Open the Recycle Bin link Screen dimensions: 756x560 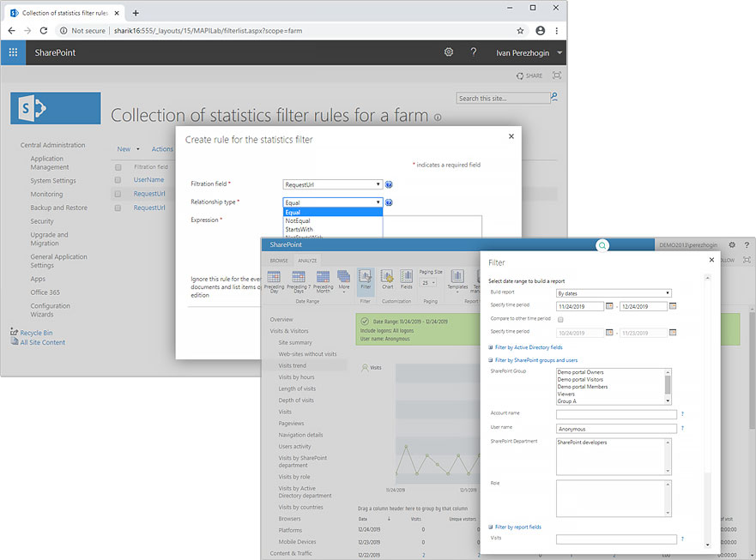point(36,333)
